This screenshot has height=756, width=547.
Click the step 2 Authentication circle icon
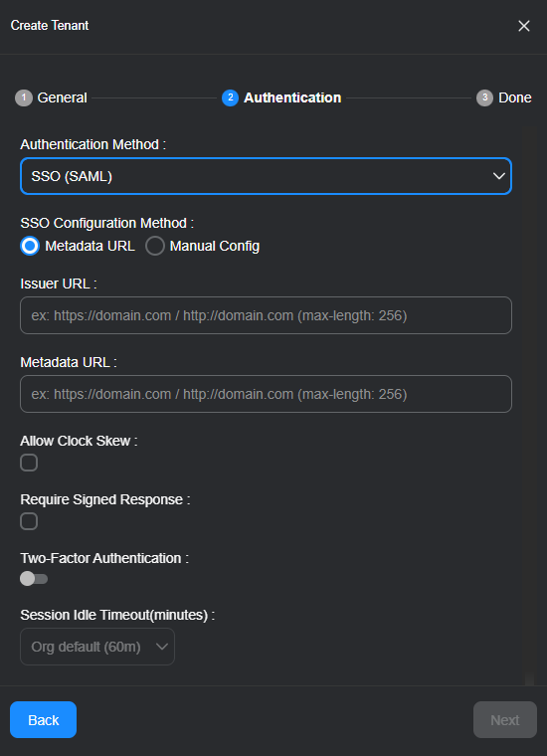point(231,97)
